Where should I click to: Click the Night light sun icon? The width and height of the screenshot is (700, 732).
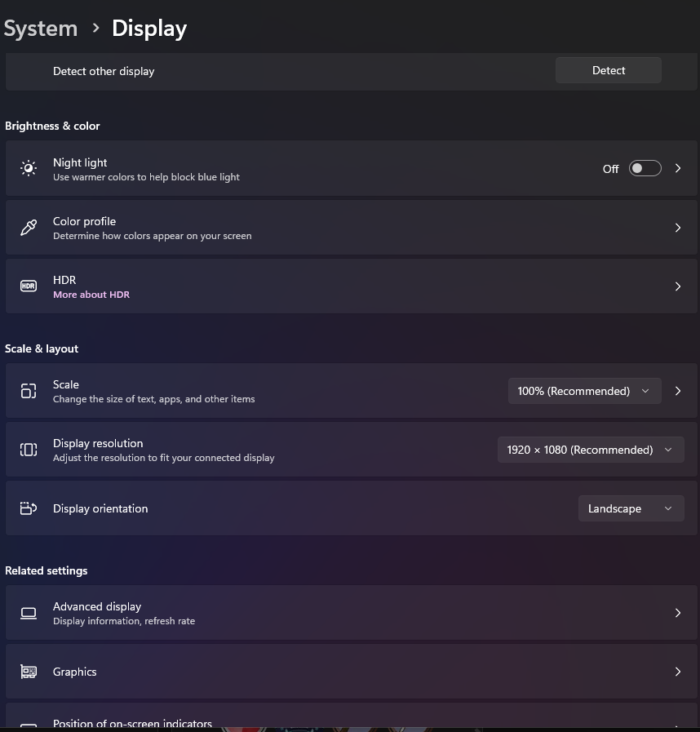click(x=29, y=168)
